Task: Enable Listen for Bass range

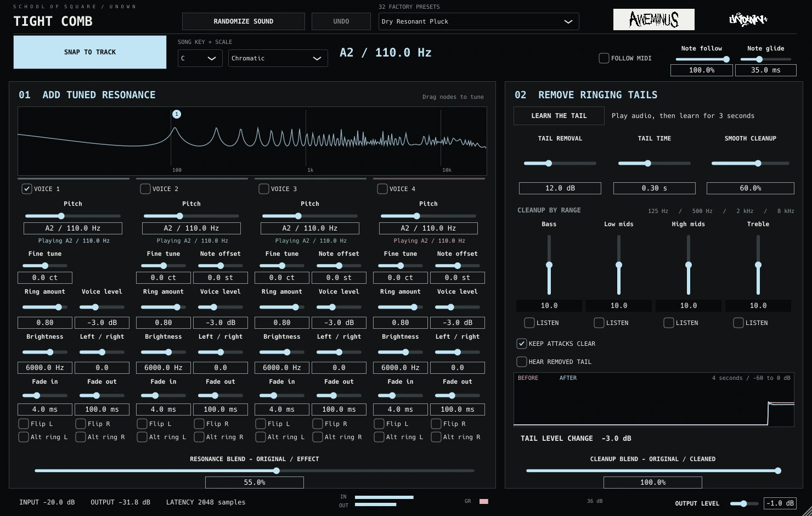Action: (x=529, y=323)
